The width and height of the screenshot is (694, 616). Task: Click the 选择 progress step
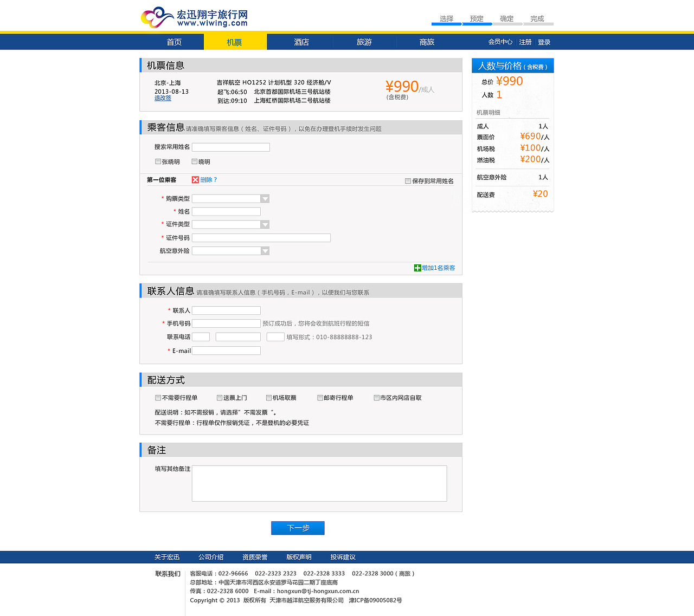[447, 19]
